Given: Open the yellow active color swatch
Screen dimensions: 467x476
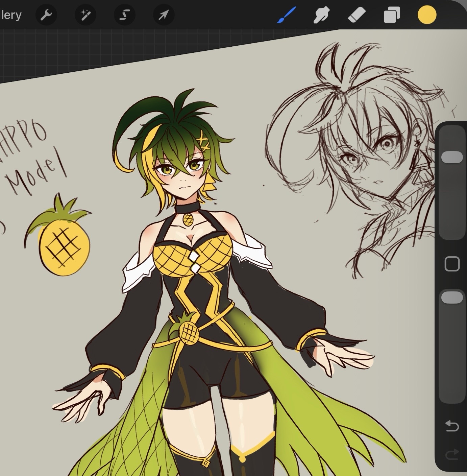Looking at the screenshot, I should [427, 15].
